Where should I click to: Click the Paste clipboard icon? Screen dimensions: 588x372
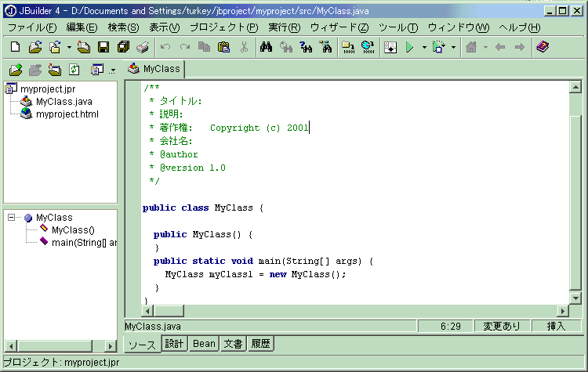coord(223,47)
